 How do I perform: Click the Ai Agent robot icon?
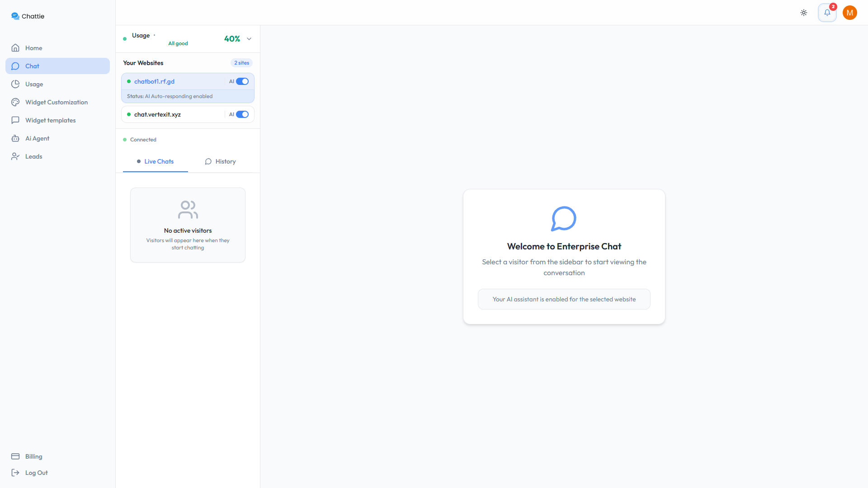(15, 138)
